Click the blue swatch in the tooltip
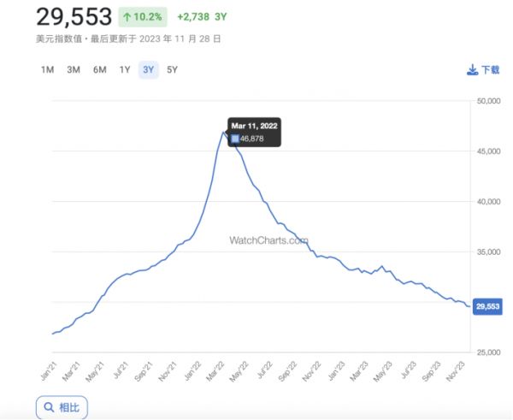Screen dimensions: 513x420 (x=236, y=139)
